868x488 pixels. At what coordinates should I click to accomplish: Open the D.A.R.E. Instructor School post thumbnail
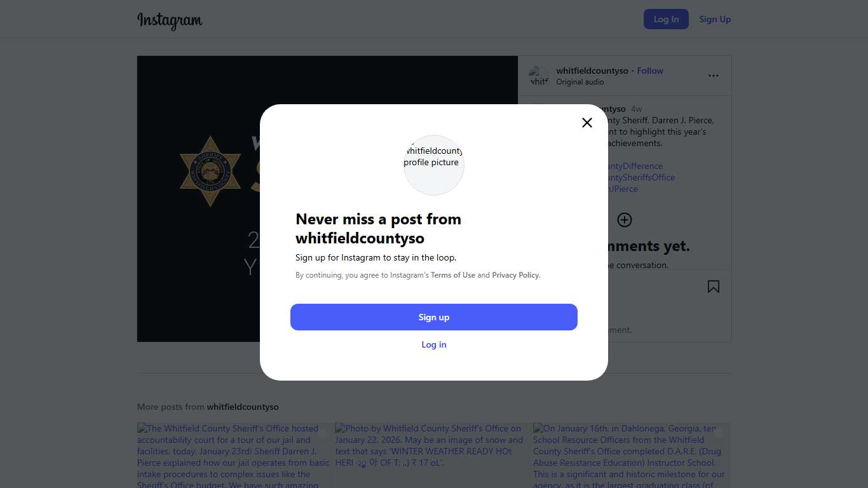click(x=631, y=455)
